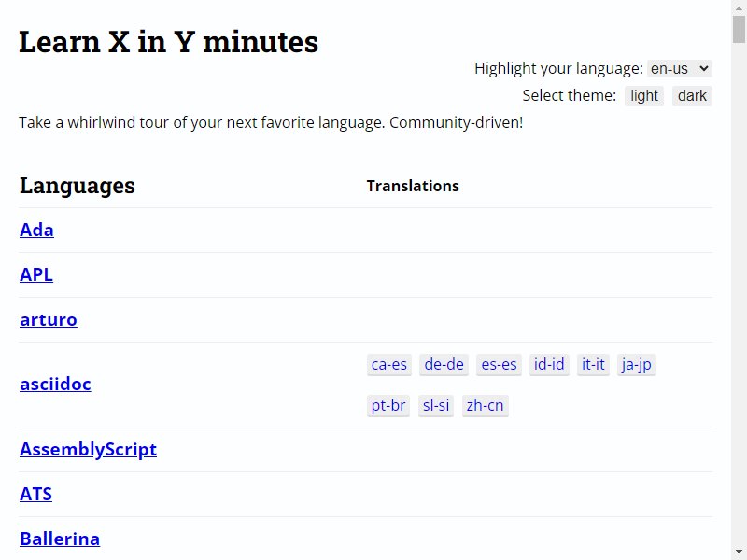The height and width of the screenshot is (560, 747).
Task: Select the id-id asciidoc translation
Action: (x=549, y=364)
